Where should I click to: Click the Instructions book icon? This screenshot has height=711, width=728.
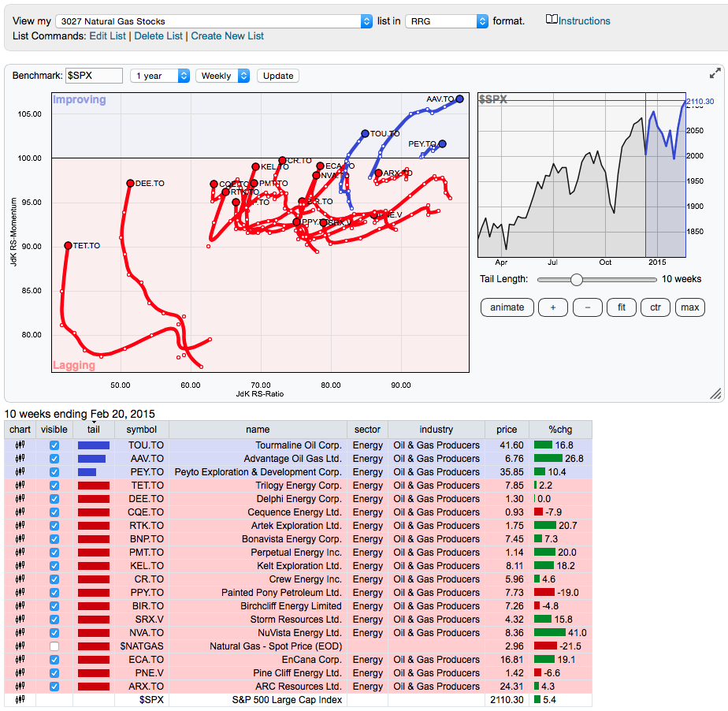click(x=552, y=20)
